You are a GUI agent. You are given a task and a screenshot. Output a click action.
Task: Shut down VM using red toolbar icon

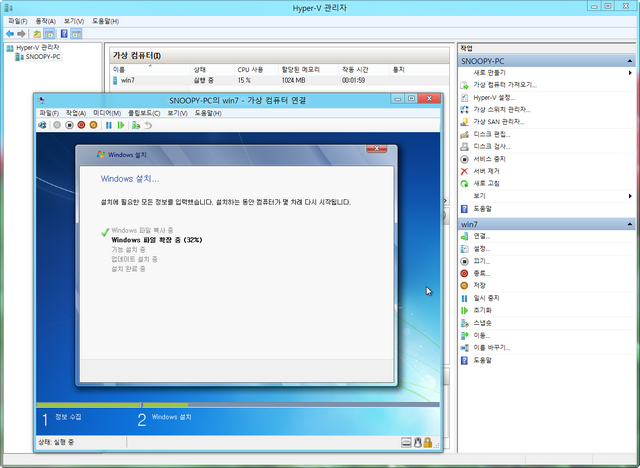[x=81, y=125]
